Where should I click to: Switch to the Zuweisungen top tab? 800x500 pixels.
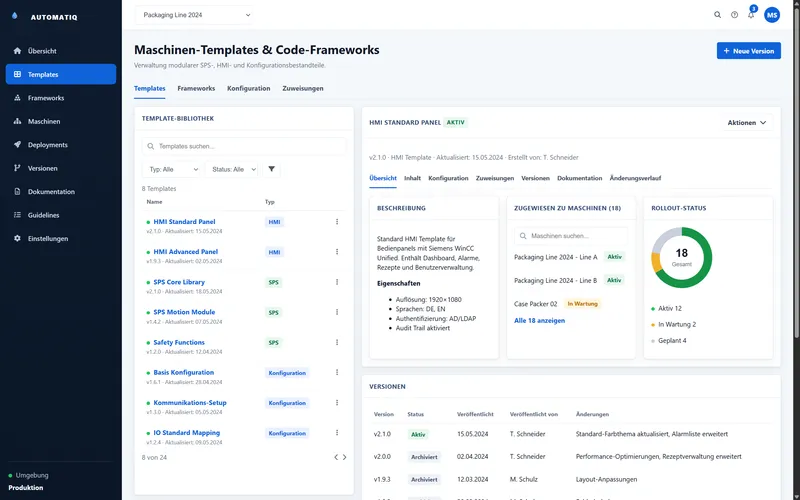303,88
